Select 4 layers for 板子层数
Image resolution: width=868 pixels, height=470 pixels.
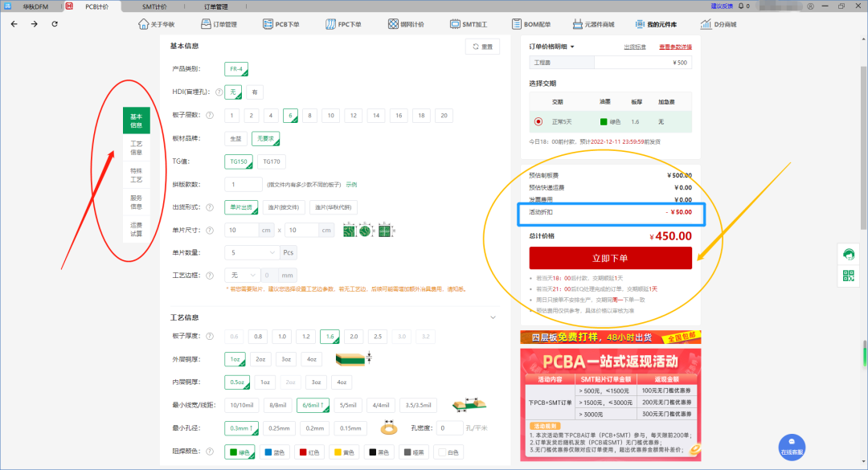[x=271, y=115]
